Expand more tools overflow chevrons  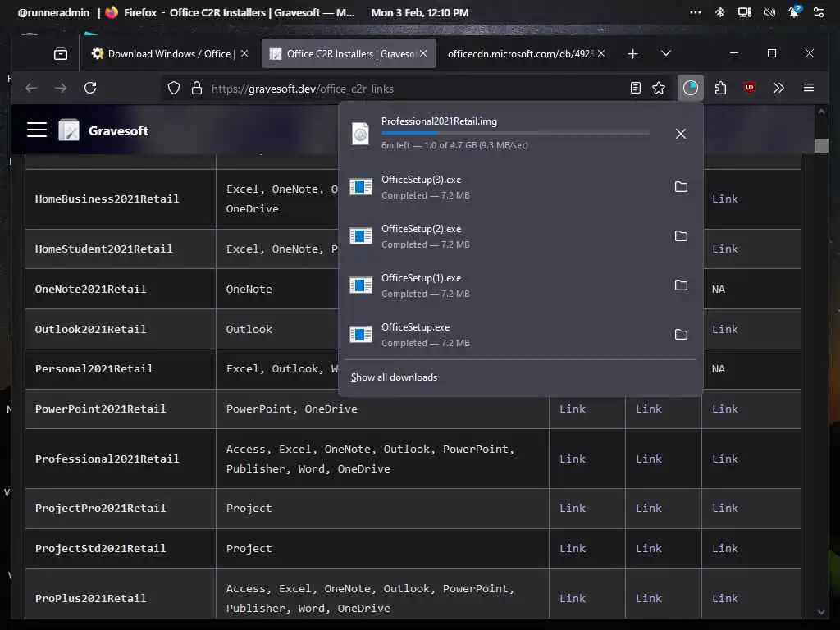click(779, 88)
